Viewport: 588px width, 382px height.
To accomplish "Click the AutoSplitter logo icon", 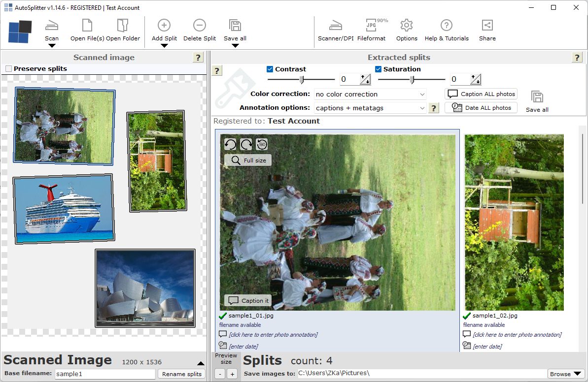I will 20,32.
